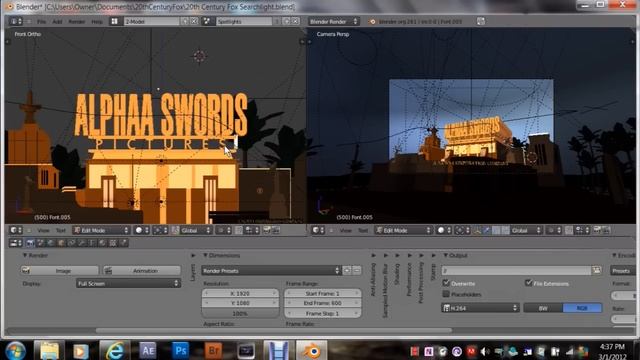Open the Info editor type selector icon
This screenshot has height=360, width=640.
(x=16, y=21)
